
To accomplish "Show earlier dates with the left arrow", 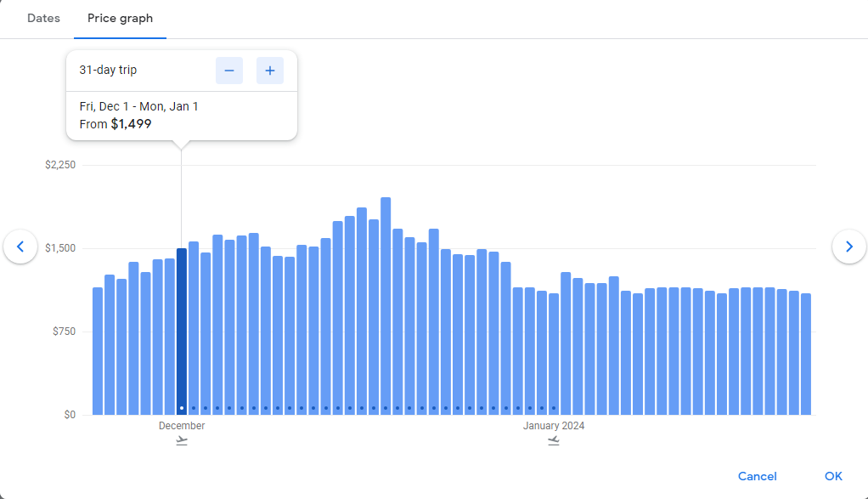I will [20, 247].
